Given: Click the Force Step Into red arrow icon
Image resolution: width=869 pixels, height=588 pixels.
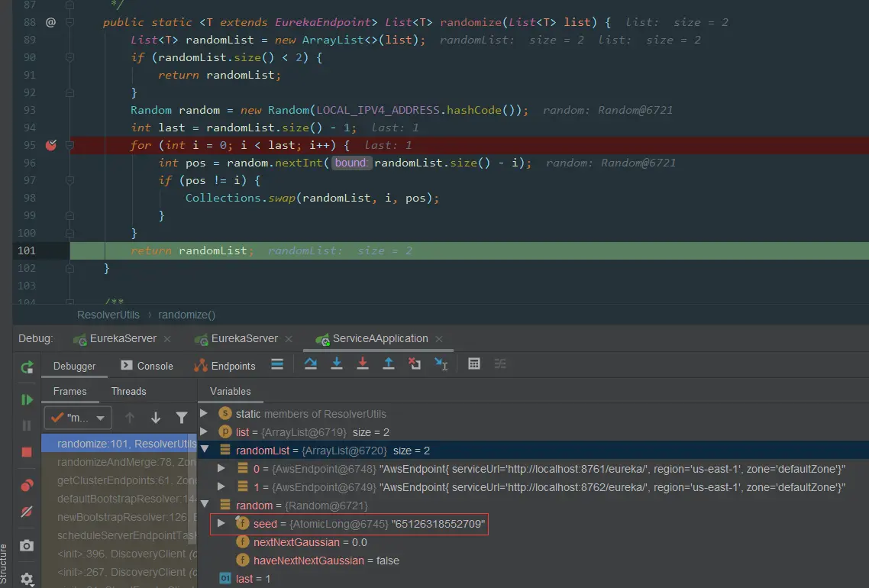Looking at the screenshot, I should click(x=363, y=363).
